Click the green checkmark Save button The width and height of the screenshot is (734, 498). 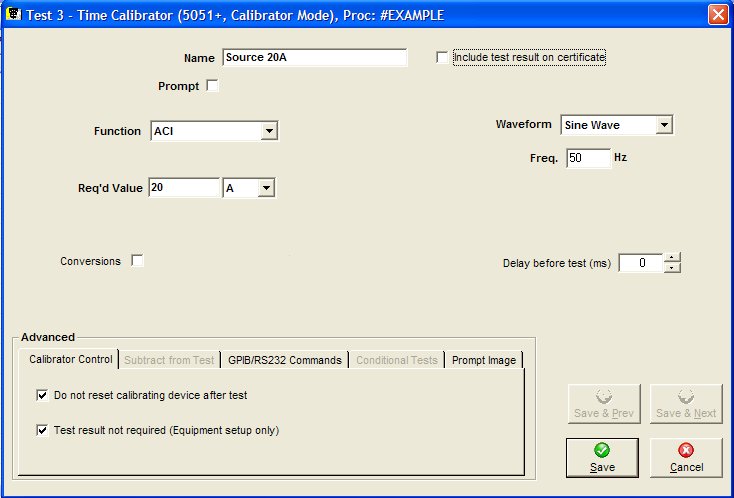point(602,458)
